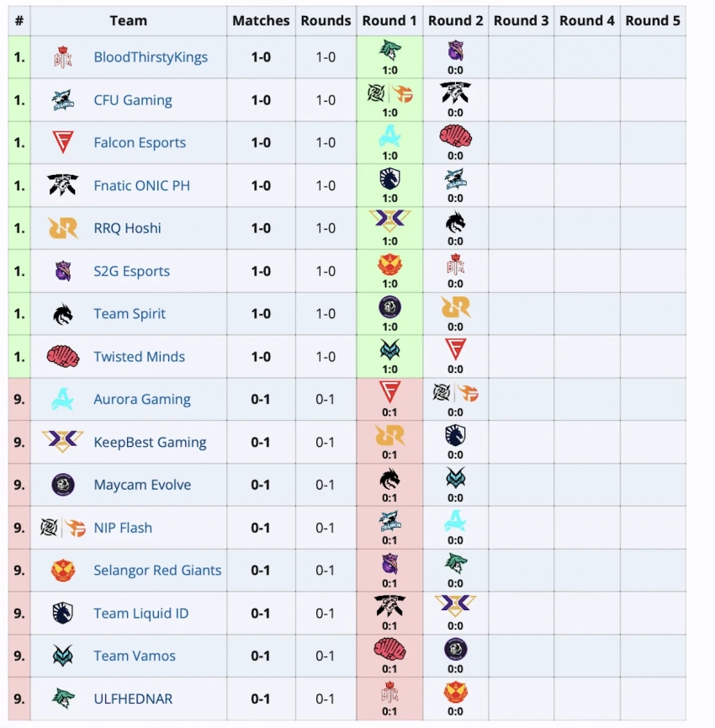
Task: Click Round 1 opponent logo in BloodThirstyKings row
Action: pyautogui.click(x=389, y=49)
